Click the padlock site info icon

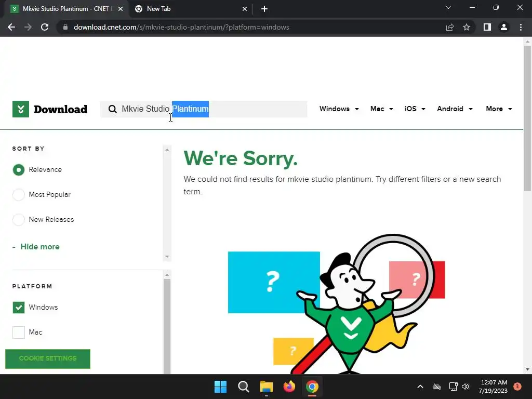click(65, 27)
